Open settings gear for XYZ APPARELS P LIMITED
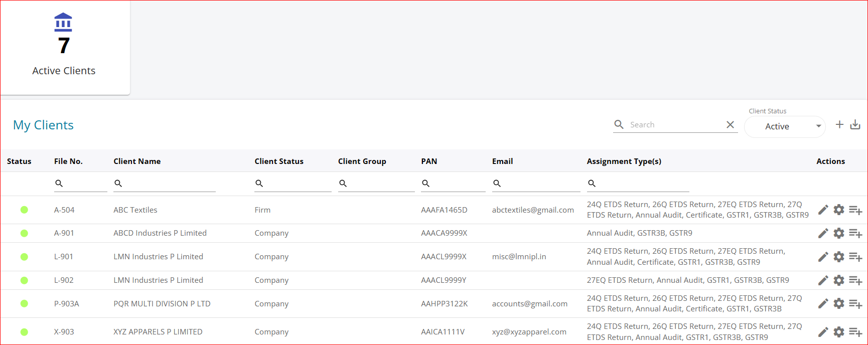The height and width of the screenshot is (345, 868). click(x=839, y=332)
